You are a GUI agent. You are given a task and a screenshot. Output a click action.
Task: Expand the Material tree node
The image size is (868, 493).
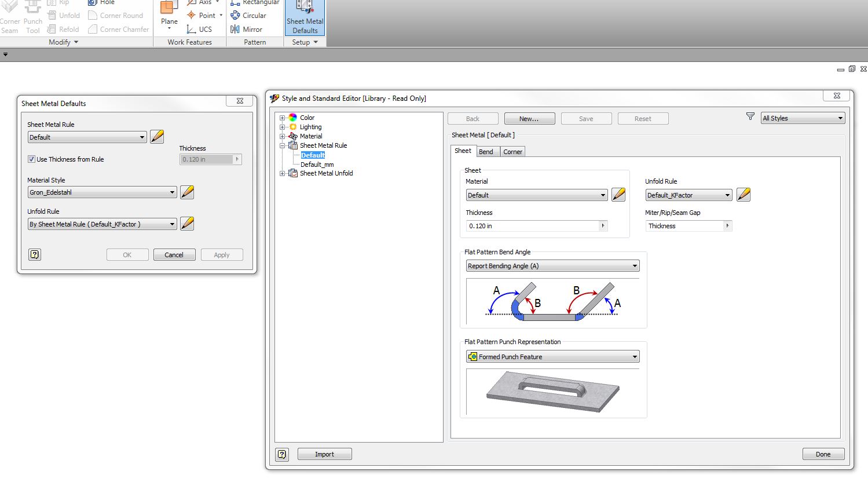(x=283, y=136)
